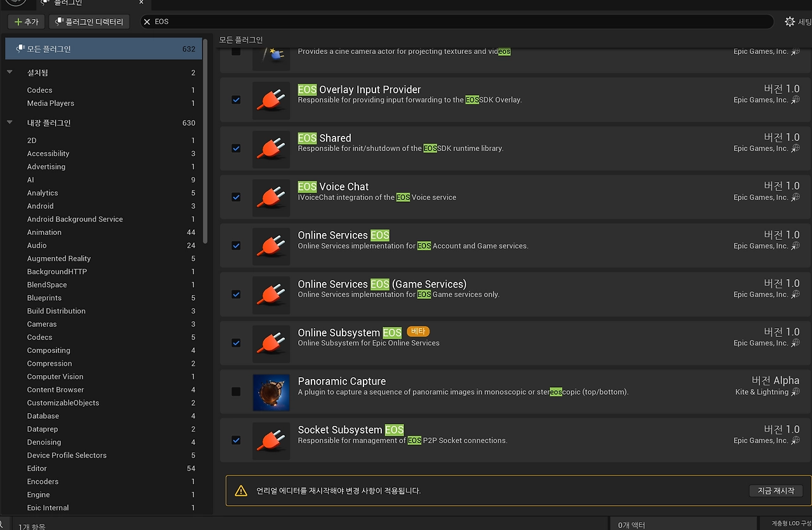Toggle the Online Services EOS checkbox

[236, 246]
